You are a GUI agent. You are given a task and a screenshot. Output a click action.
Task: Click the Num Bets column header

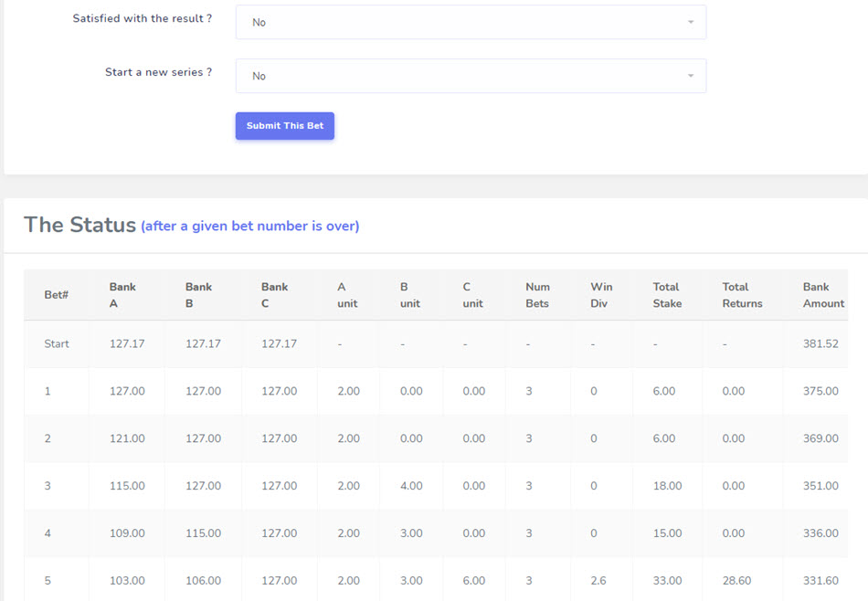click(x=537, y=295)
